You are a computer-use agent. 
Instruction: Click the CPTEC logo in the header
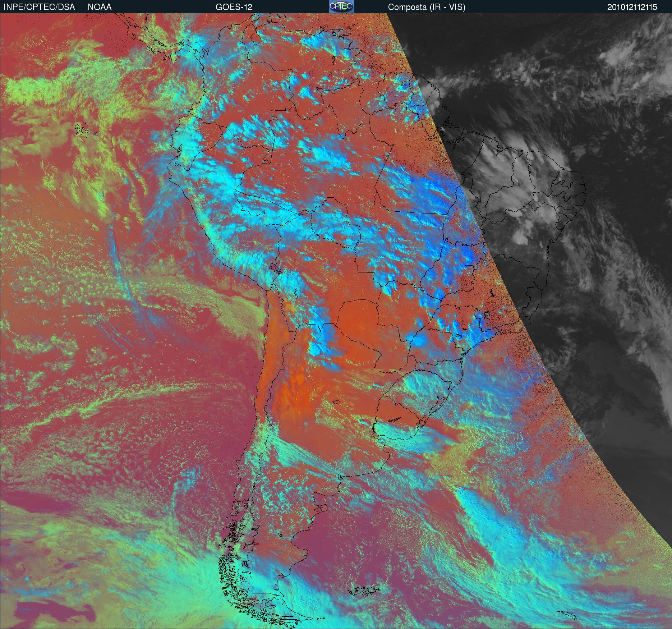coord(341,7)
